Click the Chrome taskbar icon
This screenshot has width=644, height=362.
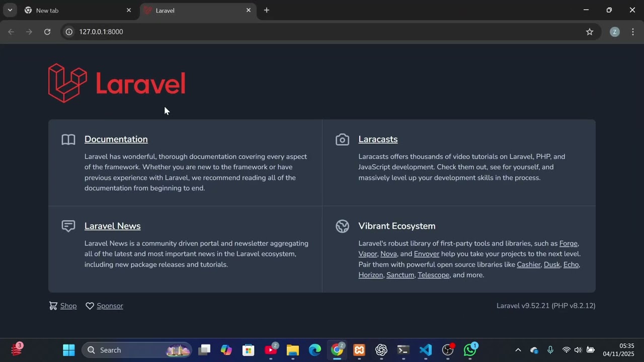(x=337, y=350)
